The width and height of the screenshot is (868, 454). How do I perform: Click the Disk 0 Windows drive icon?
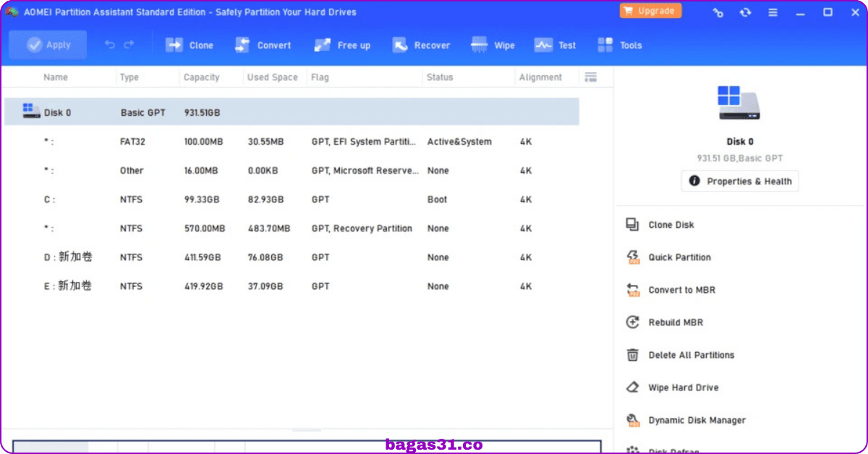[x=31, y=111]
